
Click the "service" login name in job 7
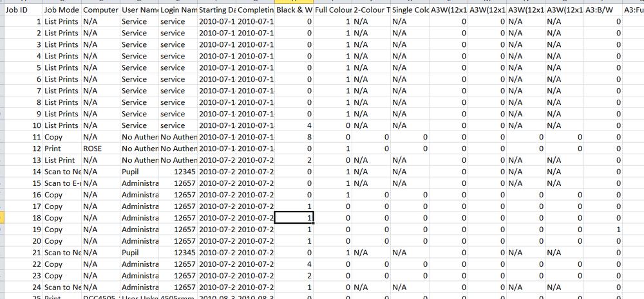click(x=178, y=91)
